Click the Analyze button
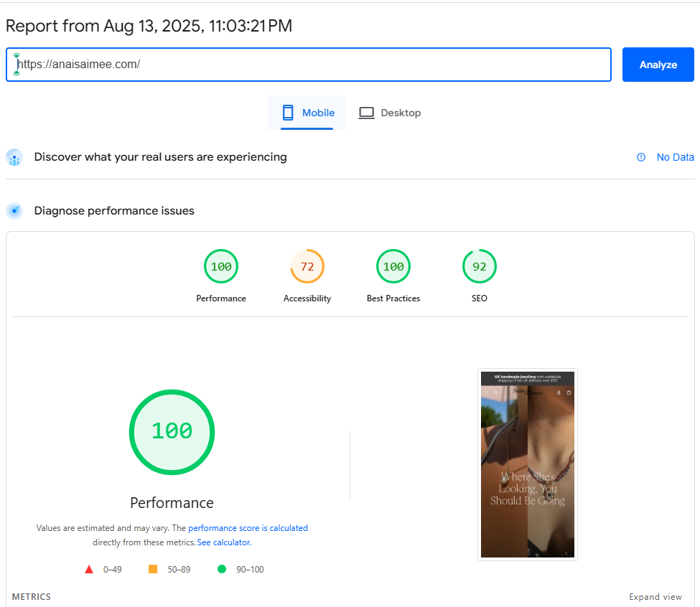The height and width of the screenshot is (607, 700). coord(658,65)
